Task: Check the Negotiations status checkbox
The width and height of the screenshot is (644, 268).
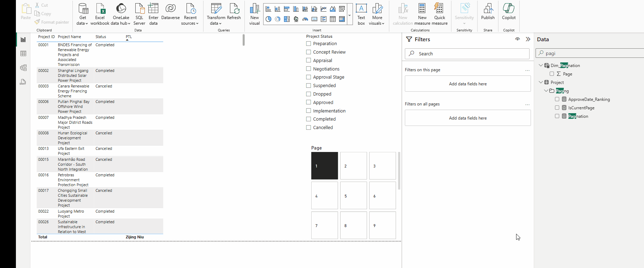Action: [x=308, y=69]
